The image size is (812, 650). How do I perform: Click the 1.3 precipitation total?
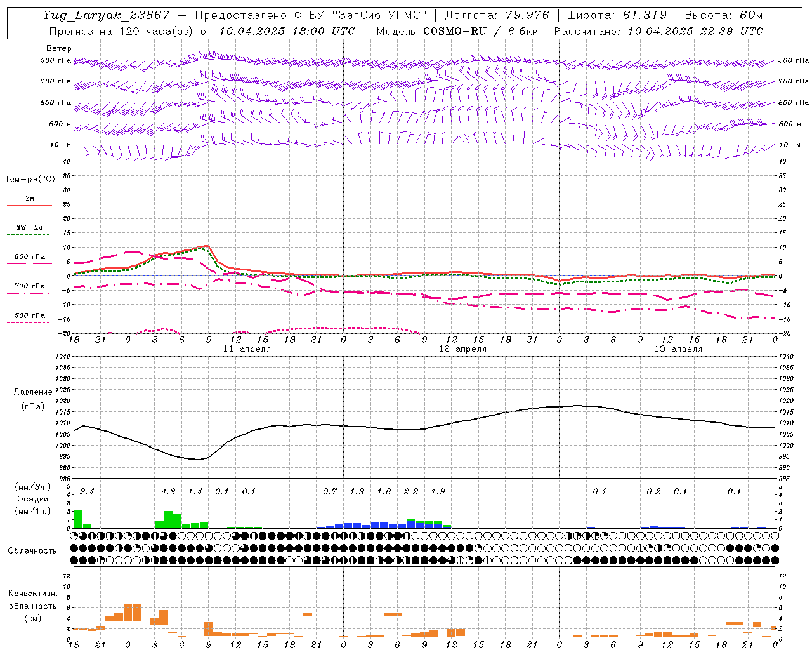(357, 492)
